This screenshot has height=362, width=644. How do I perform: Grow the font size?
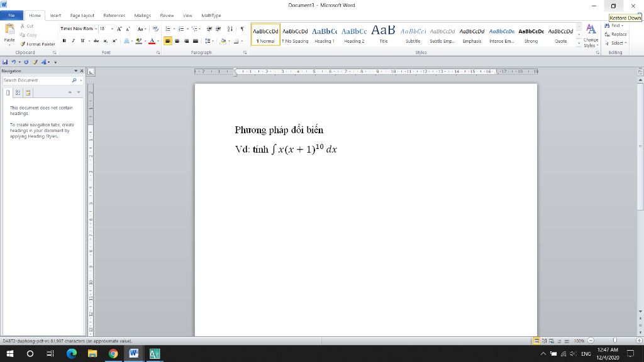pos(119,29)
